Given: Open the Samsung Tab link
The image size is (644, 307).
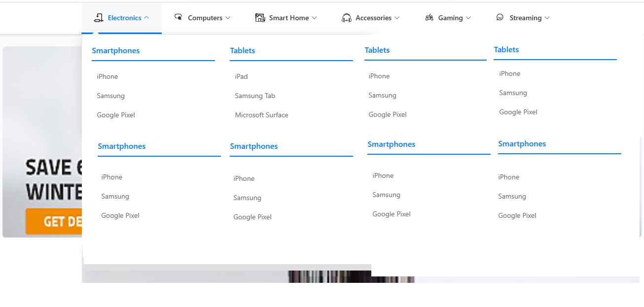Looking at the screenshot, I should (255, 96).
